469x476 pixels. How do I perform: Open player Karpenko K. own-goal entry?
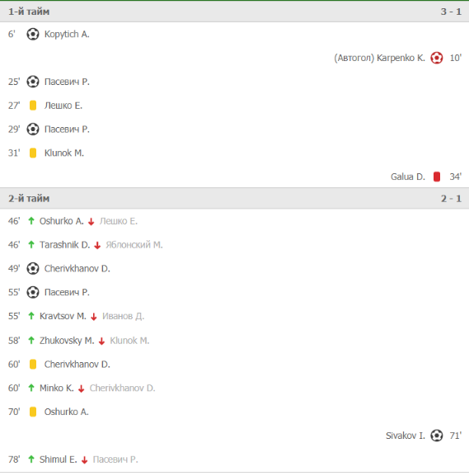tap(401, 58)
